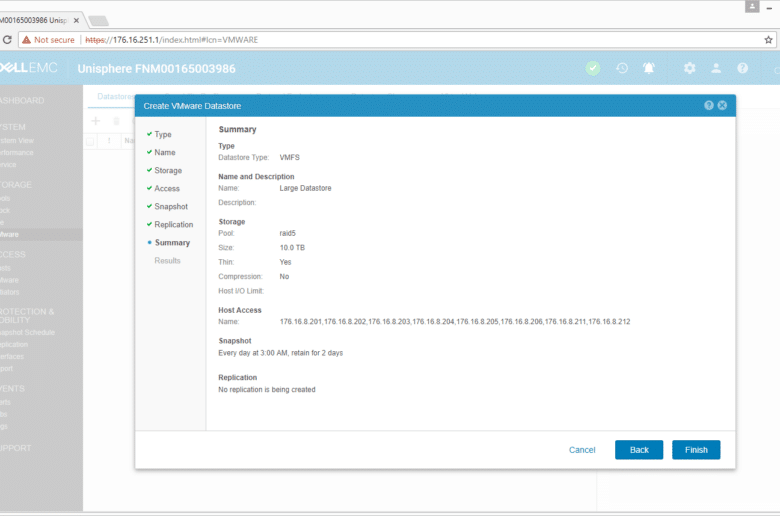Click the 'raid5' pool value
The width and height of the screenshot is (780, 516).
pos(288,233)
